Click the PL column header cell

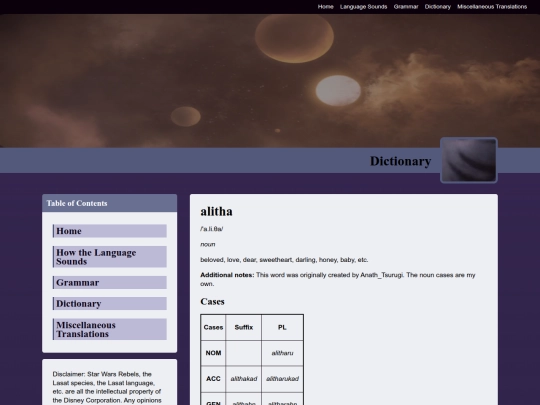(282, 328)
